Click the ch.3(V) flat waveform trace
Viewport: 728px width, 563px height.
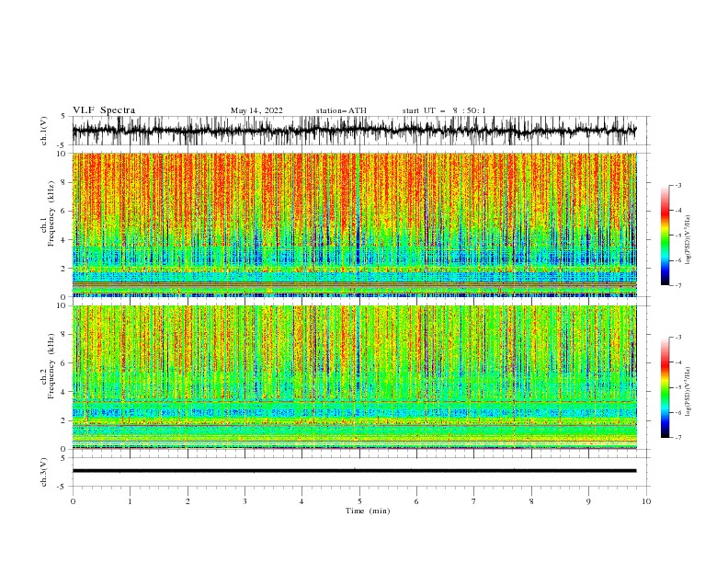click(354, 471)
